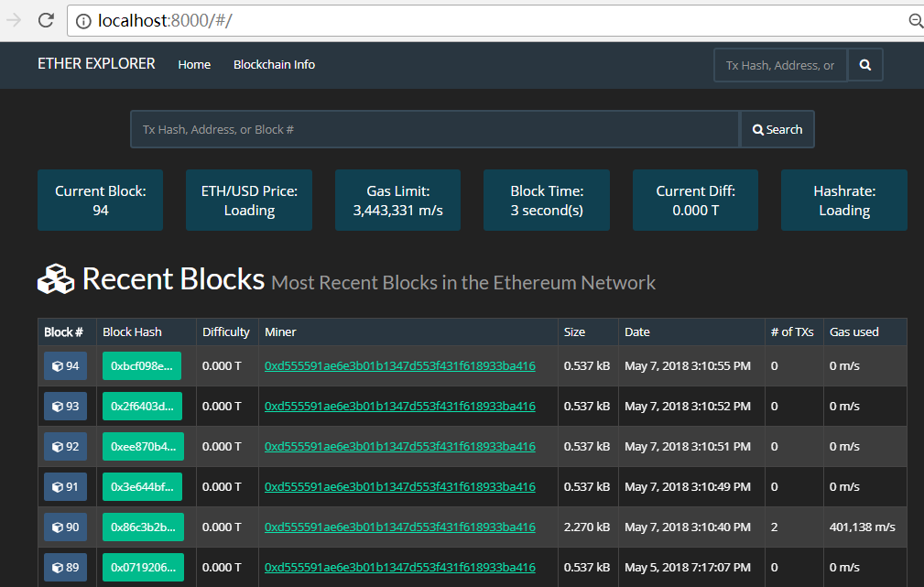924x587 pixels.
Task: Focus the main Tx Hash search field
Action: click(x=434, y=130)
